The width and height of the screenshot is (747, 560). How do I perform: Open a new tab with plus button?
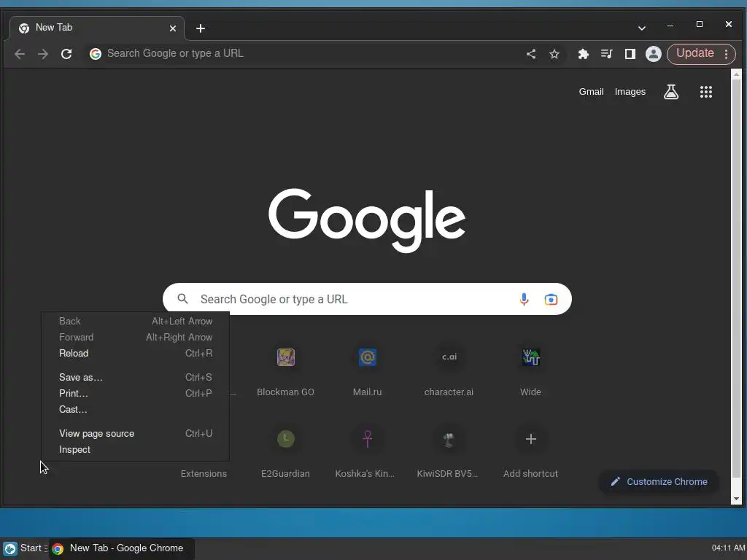201,28
